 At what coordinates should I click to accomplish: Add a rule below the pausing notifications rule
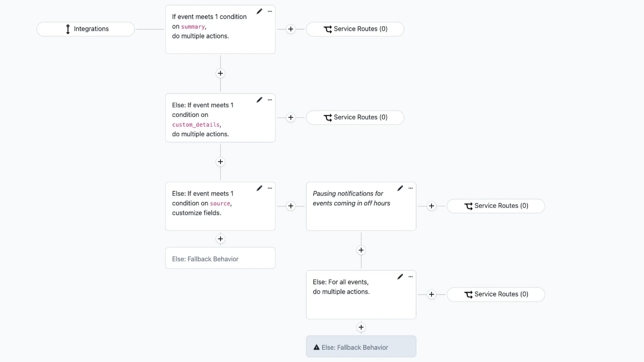(361, 250)
